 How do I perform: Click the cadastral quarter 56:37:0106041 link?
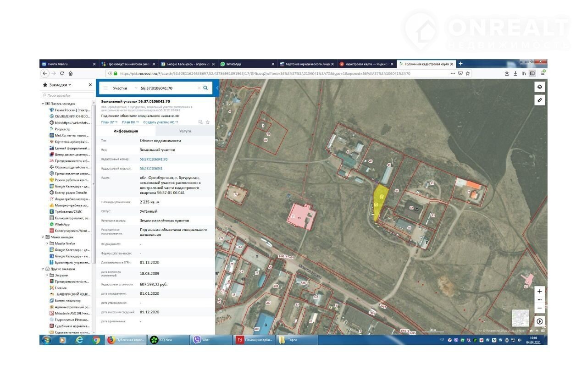pyautogui.click(x=151, y=168)
